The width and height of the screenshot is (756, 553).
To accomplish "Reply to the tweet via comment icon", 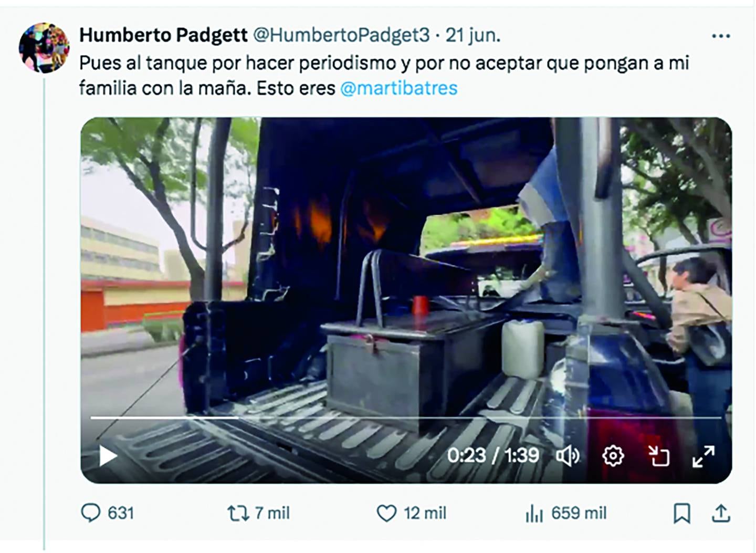I will tap(91, 513).
